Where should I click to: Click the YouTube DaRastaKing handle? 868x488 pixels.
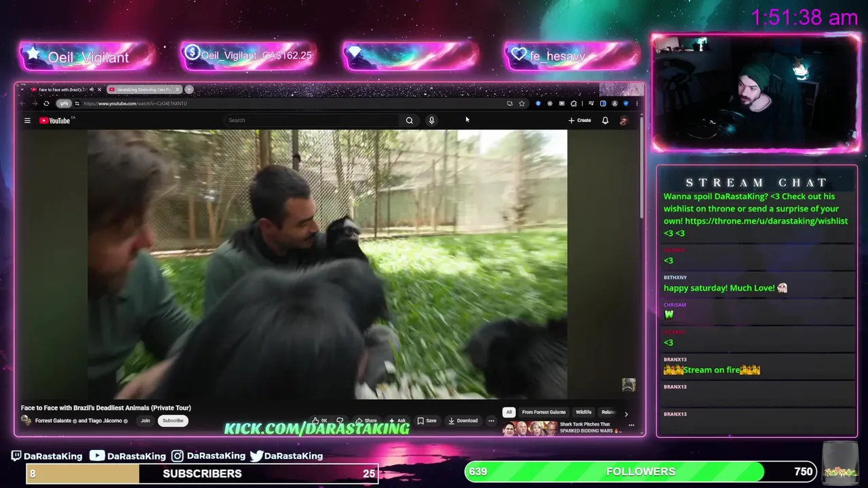(127, 456)
